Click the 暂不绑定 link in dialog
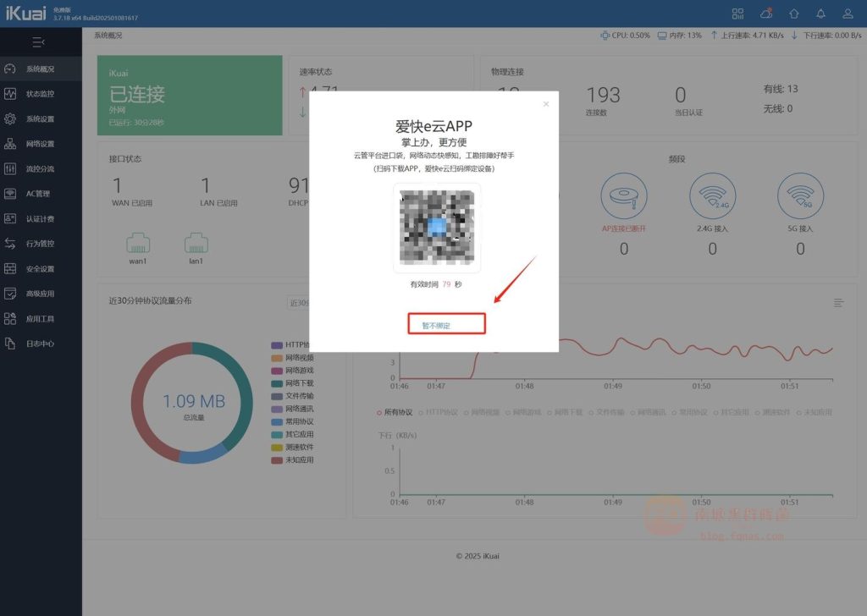Viewport: 867px width, 616px height. coord(436,326)
